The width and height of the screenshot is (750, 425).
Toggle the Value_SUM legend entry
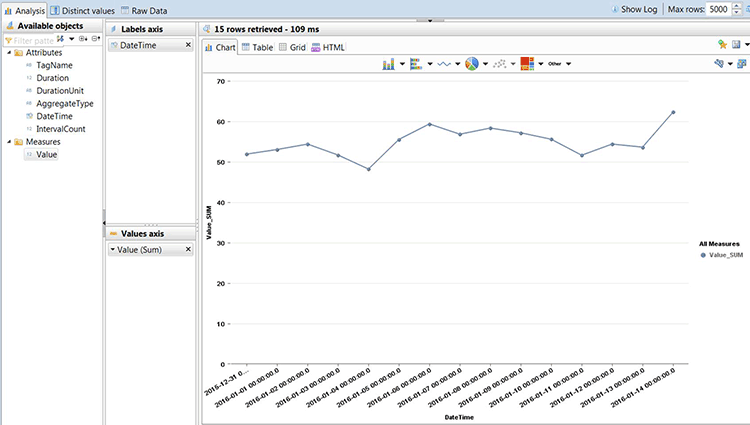[x=720, y=255]
